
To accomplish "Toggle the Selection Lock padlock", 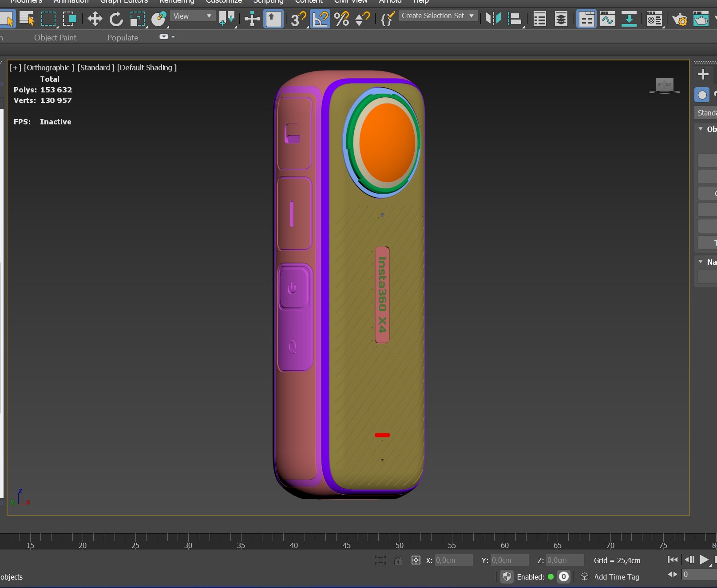I will tap(398, 560).
